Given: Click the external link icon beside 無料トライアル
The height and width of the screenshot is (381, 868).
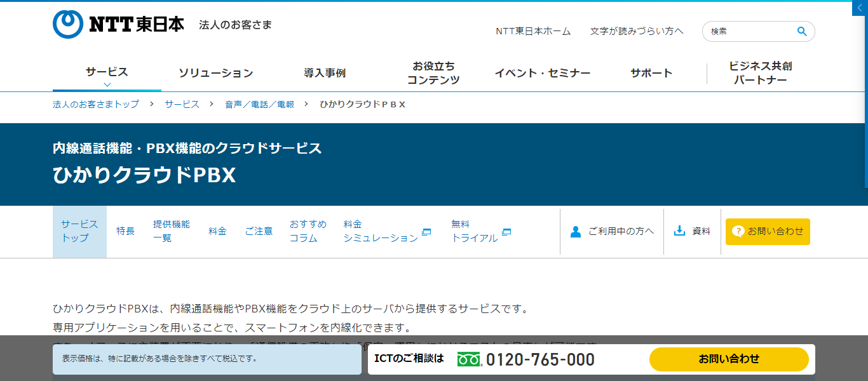Looking at the screenshot, I should (x=506, y=232).
